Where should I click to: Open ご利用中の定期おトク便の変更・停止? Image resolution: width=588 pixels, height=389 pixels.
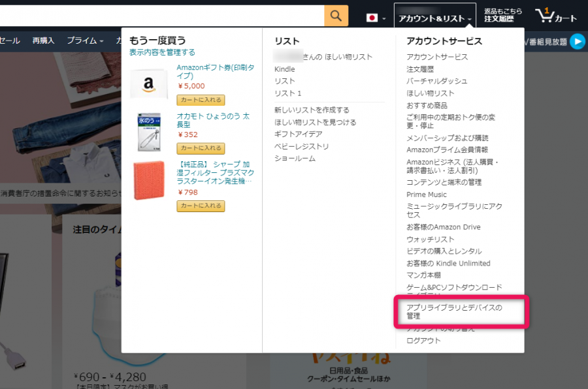click(x=451, y=121)
